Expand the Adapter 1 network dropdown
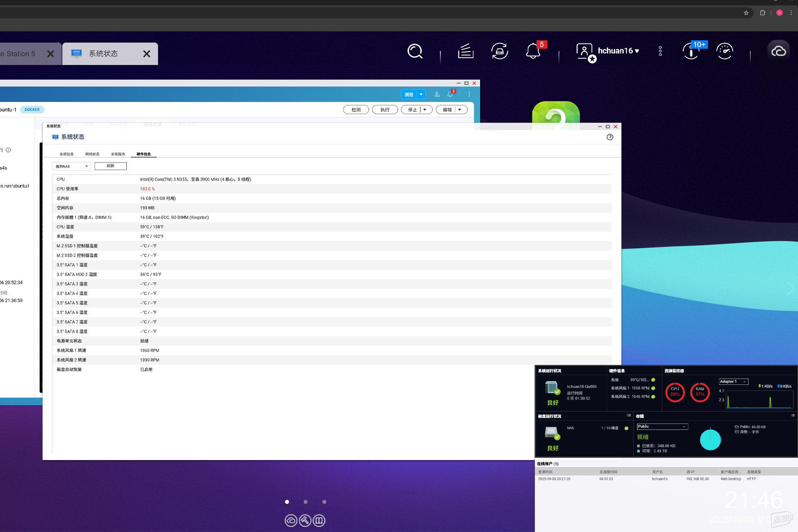Image resolution: width=798 pixels, height=532 pixels. (x=734, y=382)
